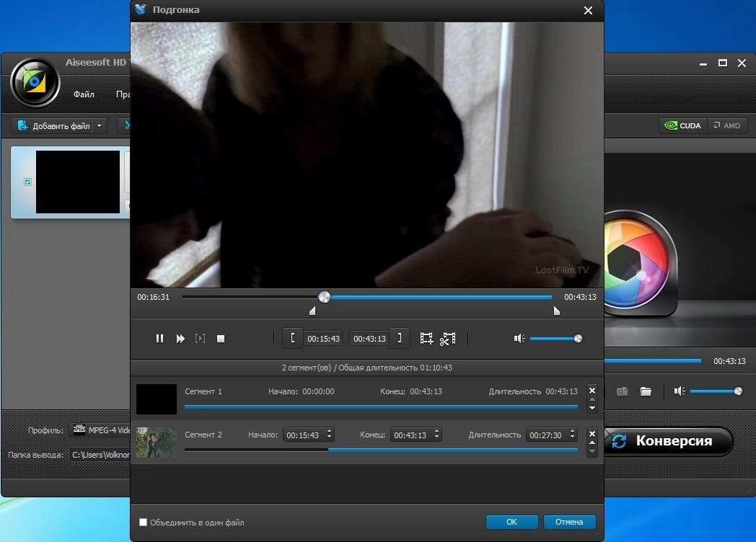The image size is (756, 542).
Task: Click the new segment film icon
Action: point(426,338)
